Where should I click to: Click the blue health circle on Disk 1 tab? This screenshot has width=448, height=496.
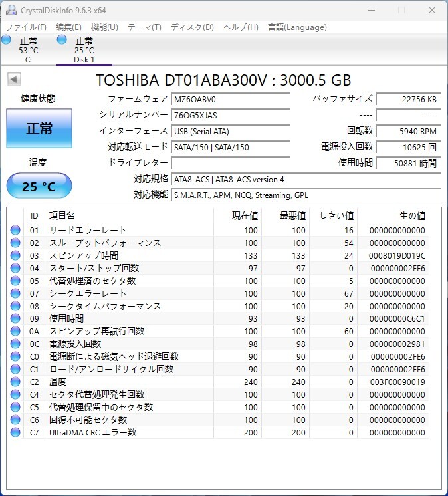(x=62, y=39)
